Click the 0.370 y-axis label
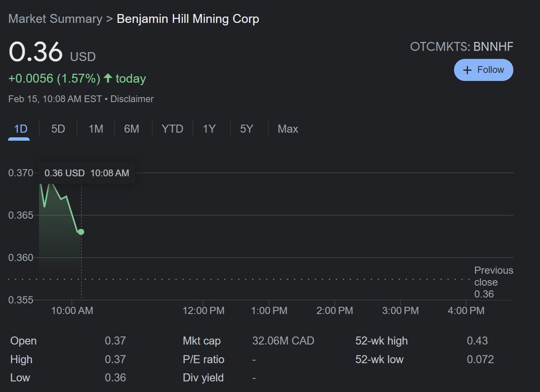This screenshot has width=540, height=392. (x=21, y=173)
